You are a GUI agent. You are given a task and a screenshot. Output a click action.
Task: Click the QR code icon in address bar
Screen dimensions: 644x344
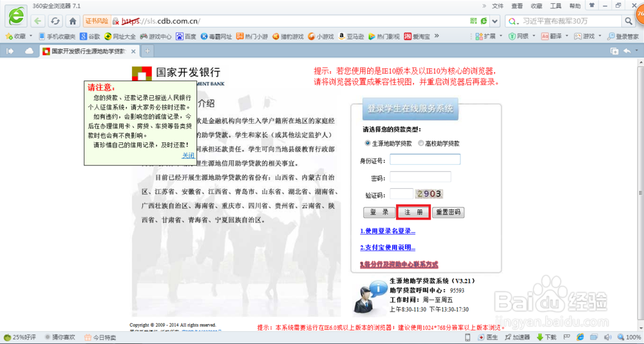473,21
